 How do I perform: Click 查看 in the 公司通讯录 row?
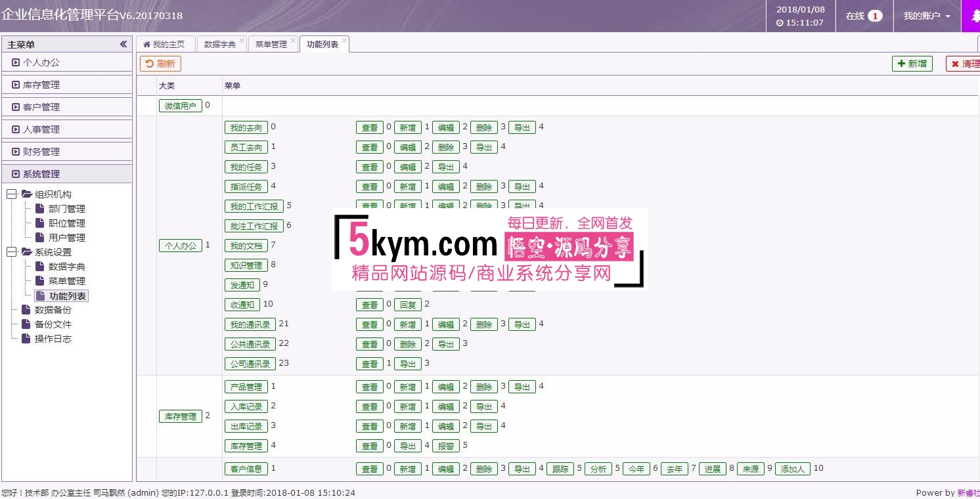coord(369,364)
